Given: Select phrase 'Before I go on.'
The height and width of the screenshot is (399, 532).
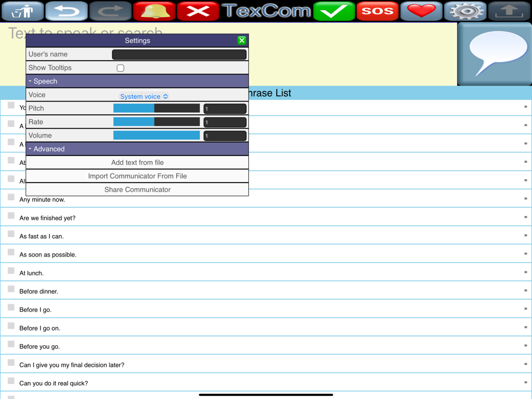Looking at the screenshot, I should [40, 328].
